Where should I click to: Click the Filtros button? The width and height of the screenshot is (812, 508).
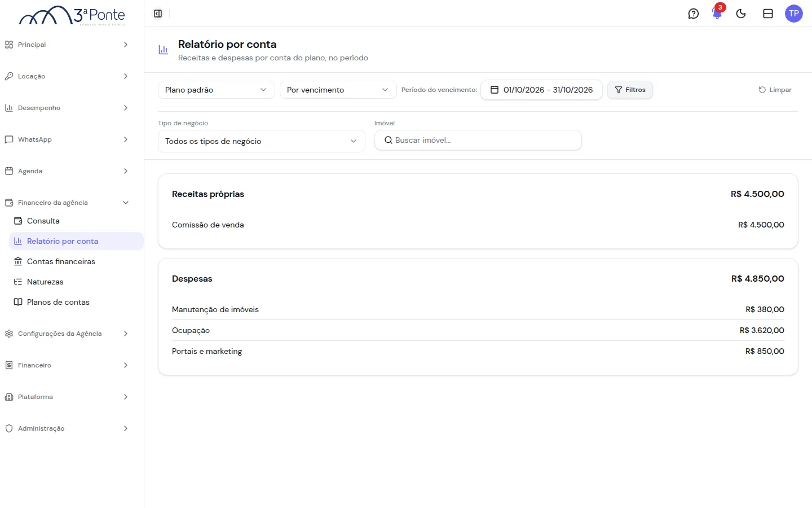click(x=630, y=90)
